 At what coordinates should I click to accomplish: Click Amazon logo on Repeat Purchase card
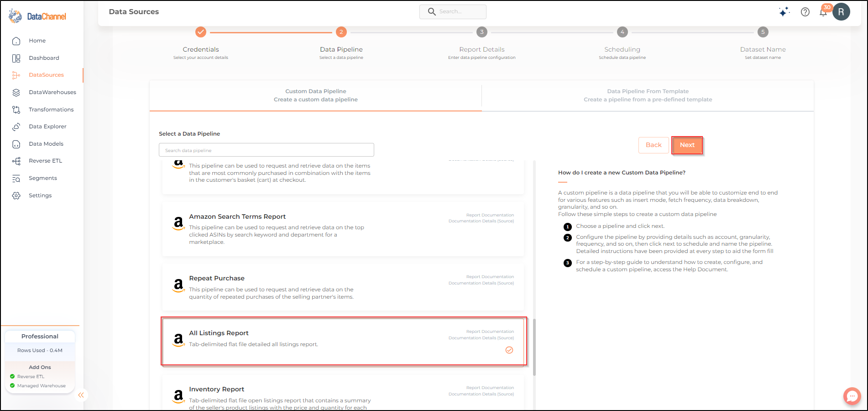pos(178,285)
